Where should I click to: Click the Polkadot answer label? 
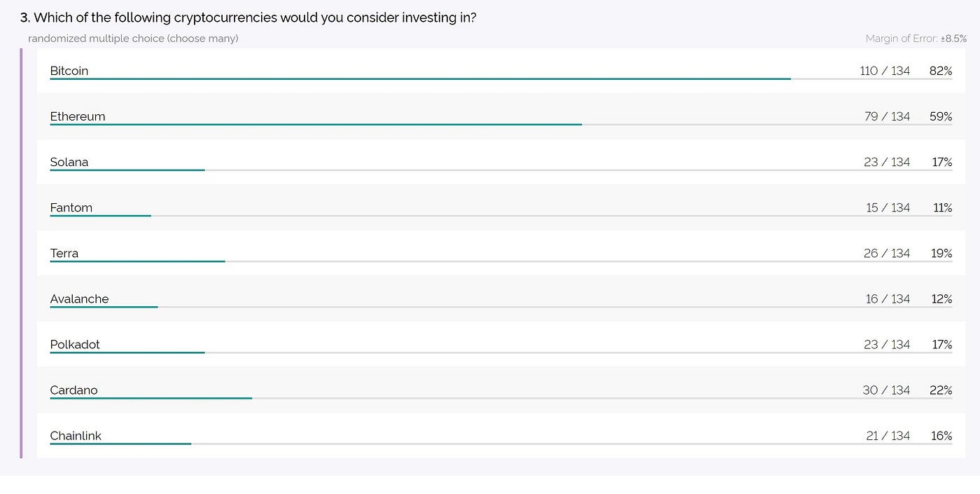pos(75,344)
